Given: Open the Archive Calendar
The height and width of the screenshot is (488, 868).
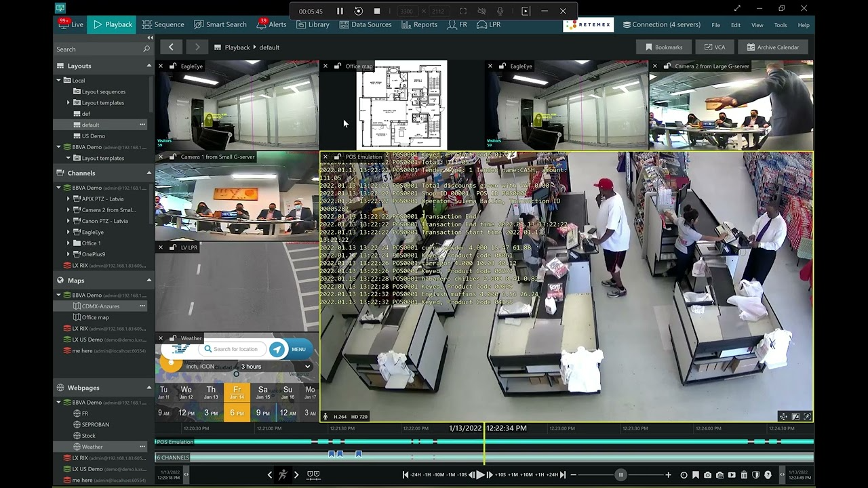Looking at the screenshot, I should tap(772, 47).
